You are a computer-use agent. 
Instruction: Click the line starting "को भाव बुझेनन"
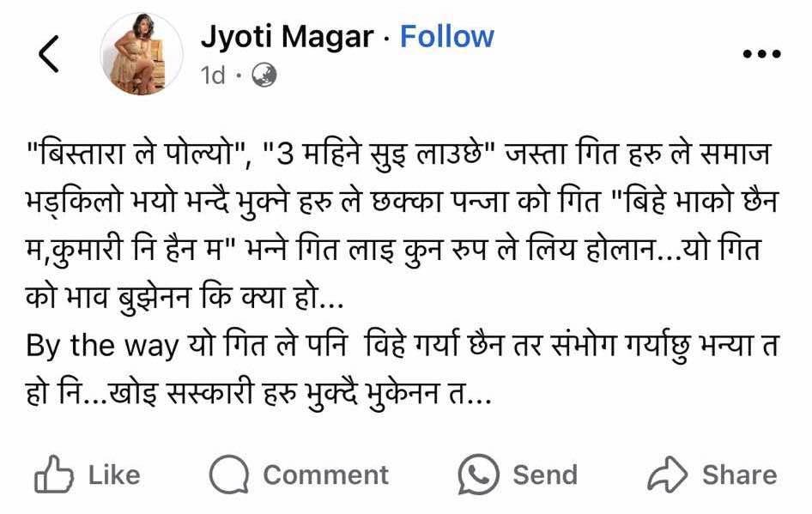coord(185,298)
